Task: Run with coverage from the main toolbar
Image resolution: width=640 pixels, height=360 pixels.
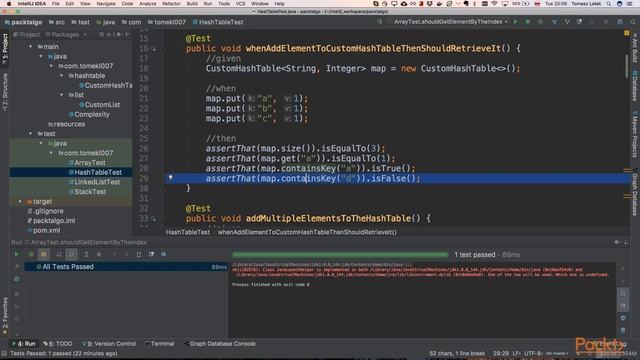Action: coord(540,22)
